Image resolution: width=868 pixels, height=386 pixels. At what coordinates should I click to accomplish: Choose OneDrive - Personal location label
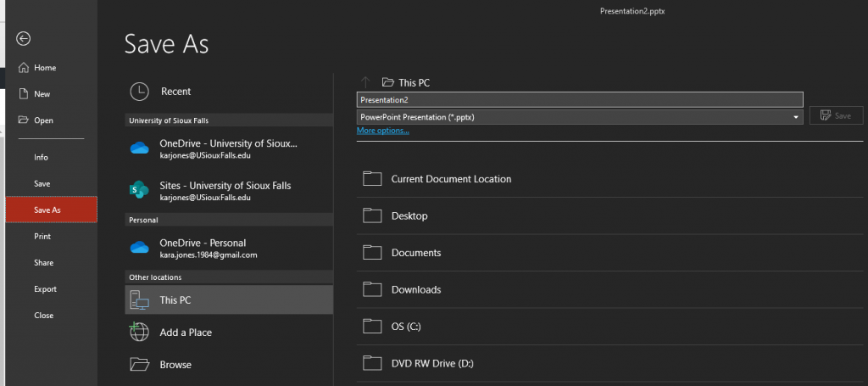(x=203, y=243)
